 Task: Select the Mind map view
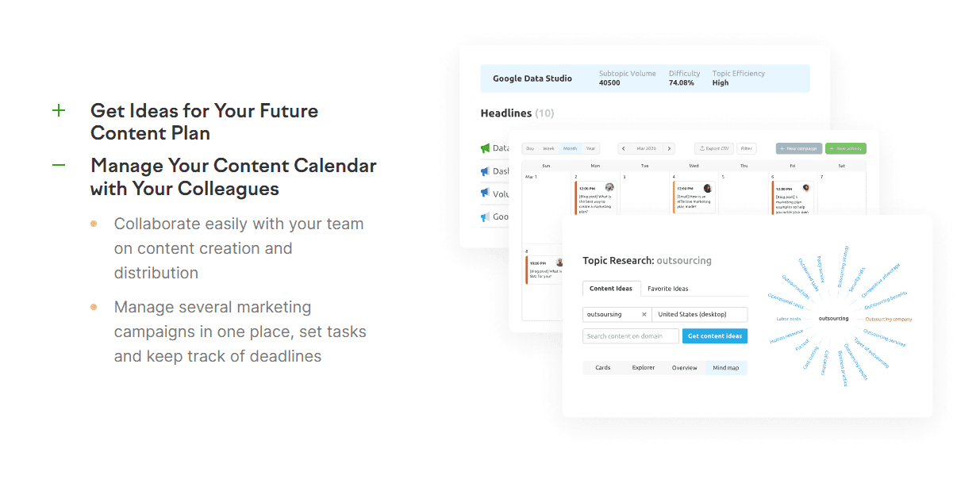pyautogui.click(x=725, y=368)
